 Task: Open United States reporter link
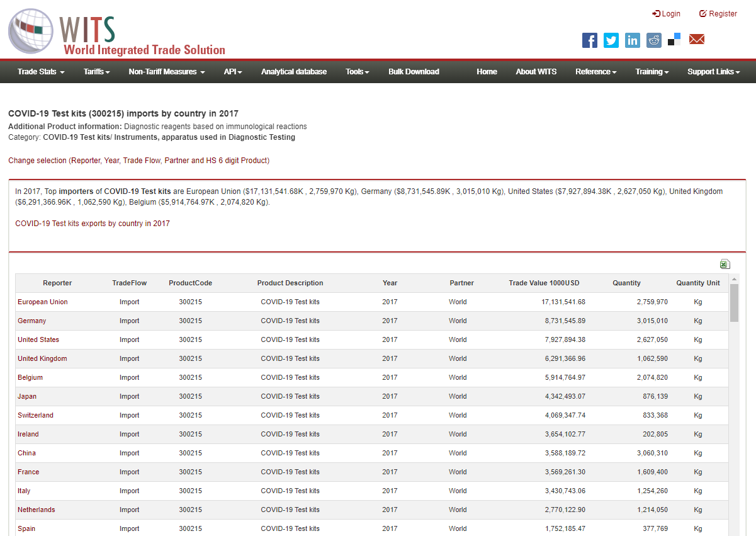38,339
